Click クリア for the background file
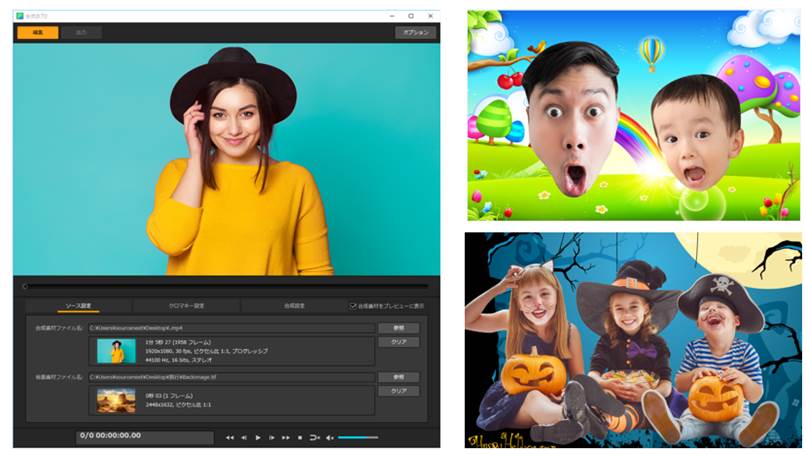 (397, 391)
